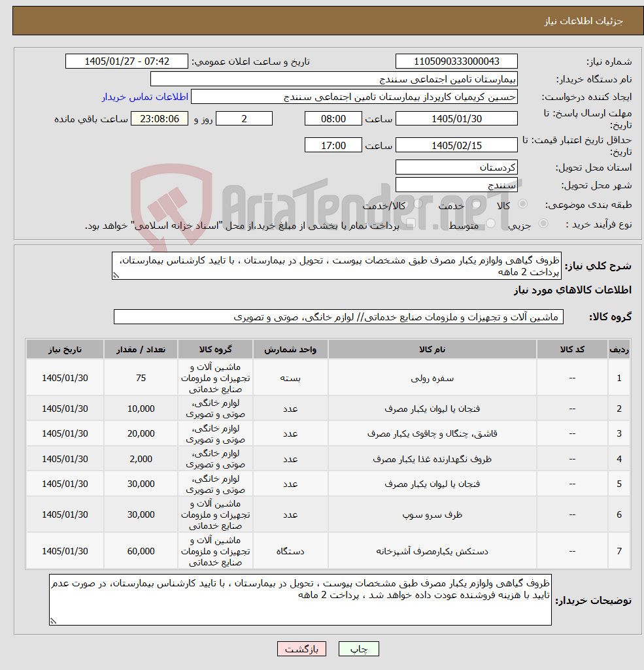The width and height of the screenshot is (644, 670).
Task: Click the remaining days field showing 2
Action: [x=244, y=118]
